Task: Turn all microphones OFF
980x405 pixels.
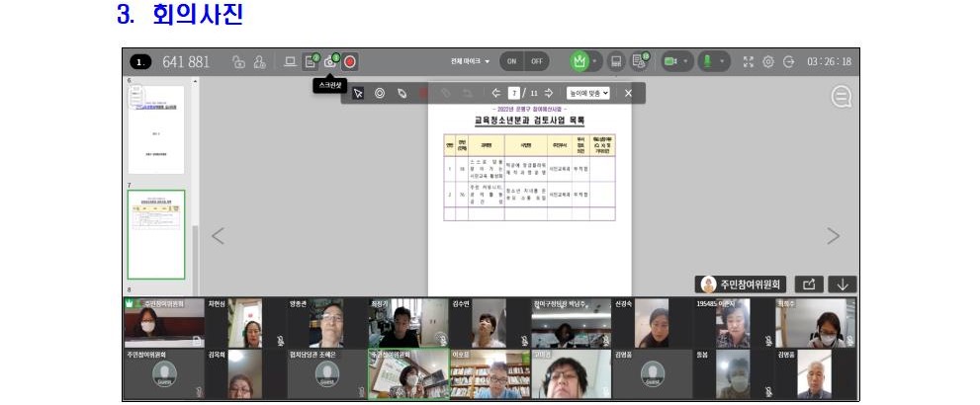Action: tap(537, 62)
